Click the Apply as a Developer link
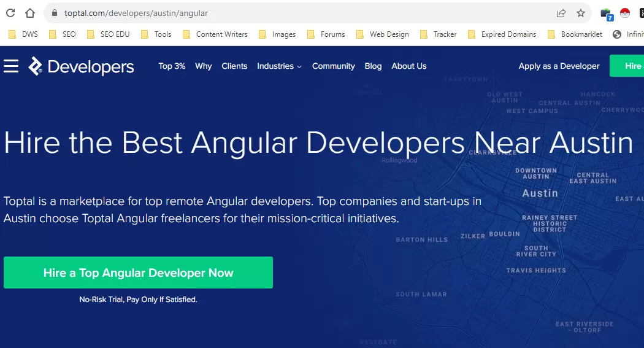This screenshot has width=644, height=348. [559, 66]
